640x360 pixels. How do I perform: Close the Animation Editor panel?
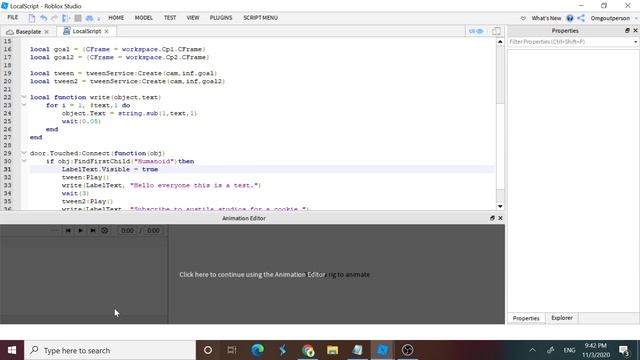pos(500,218)
